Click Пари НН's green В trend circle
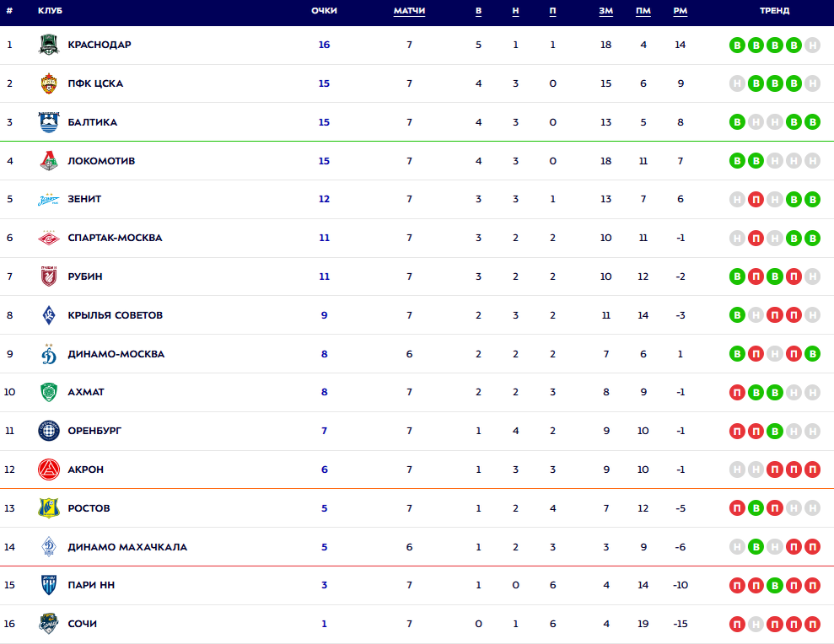The image size is (834, 644). [774, 586]
